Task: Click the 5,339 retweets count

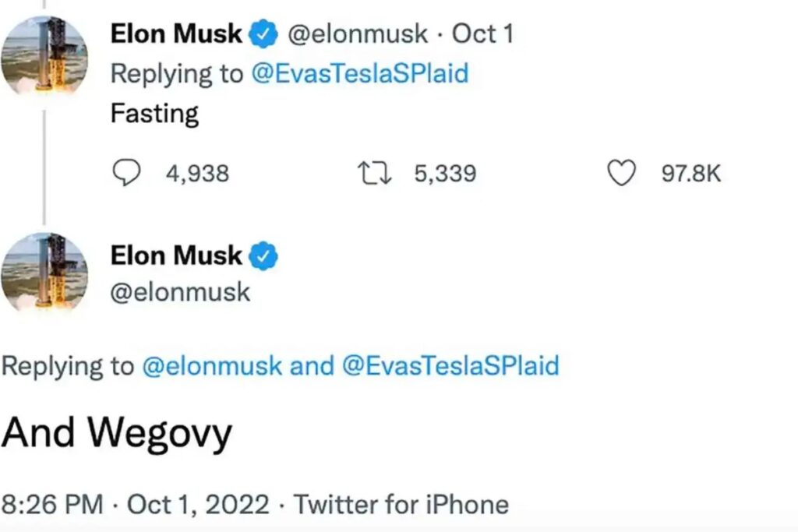Action: [x=445, y=173]
